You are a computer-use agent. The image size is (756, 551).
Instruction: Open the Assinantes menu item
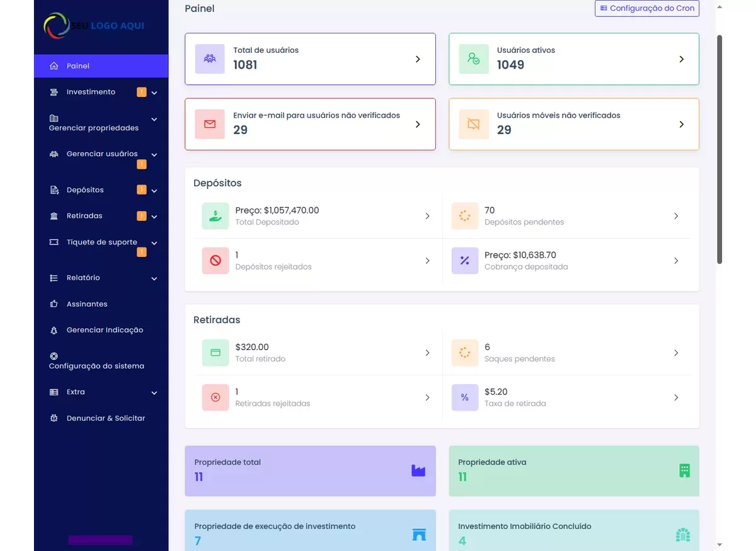tap(87, 304)
